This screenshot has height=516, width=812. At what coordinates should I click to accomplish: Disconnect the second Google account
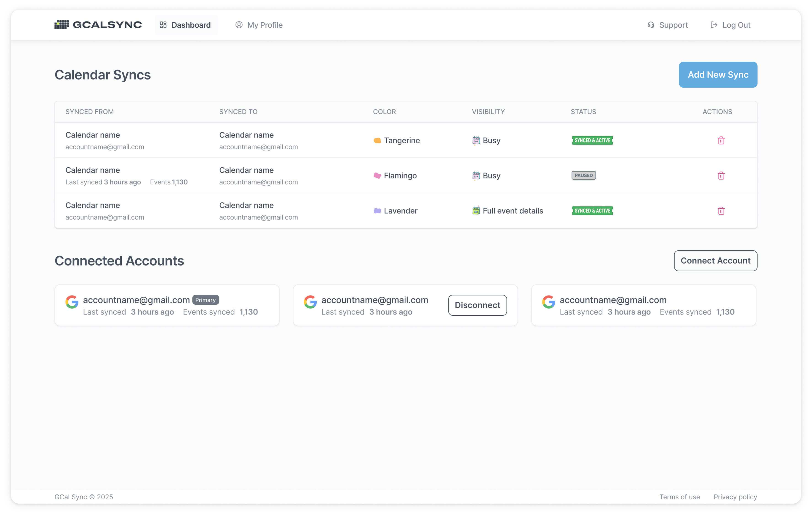pyautogui.click(x=477, y=305)
